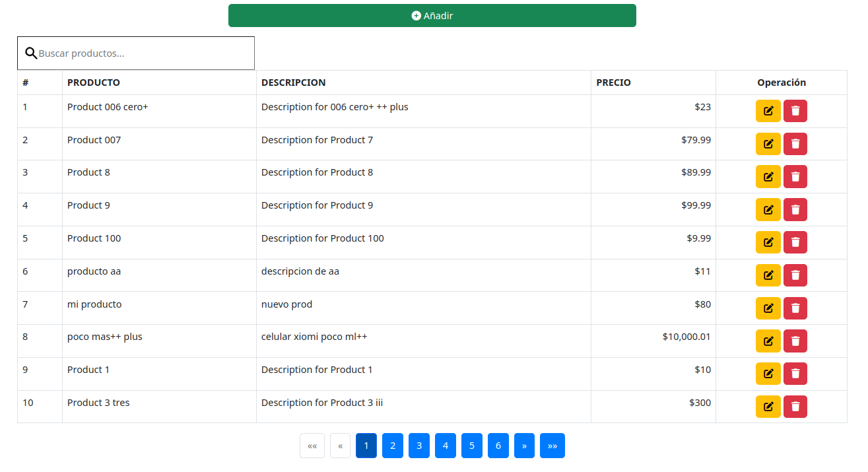Screen dimensions: 868x472
Task: Click the Operación column header
Action: tap(782, 83)
